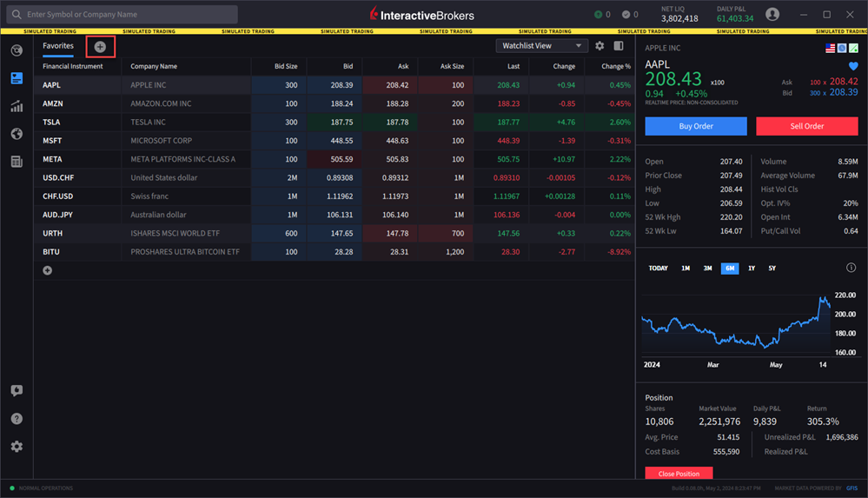The width and height of the screenshot is (868, 498).
Task: Click the chart info icon
Action: (851, 268)
